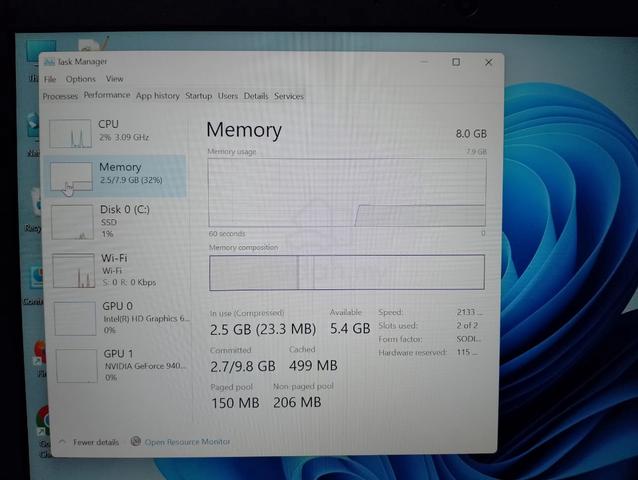638x480 pixels.
Task: Collapse with Fewer details chevron
Action: pos(62,442)
